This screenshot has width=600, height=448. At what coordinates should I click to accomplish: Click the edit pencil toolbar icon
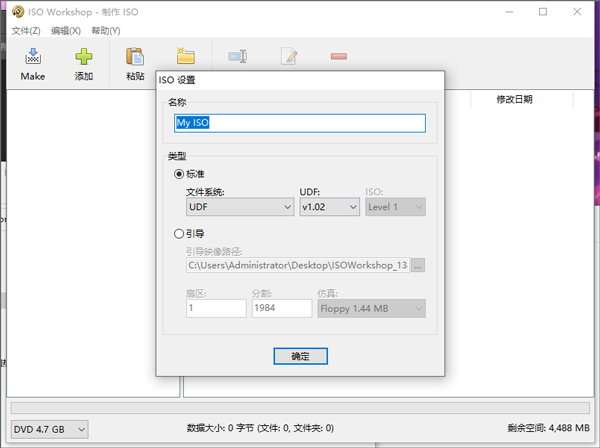pyautogui.click(x=289, y=57)
